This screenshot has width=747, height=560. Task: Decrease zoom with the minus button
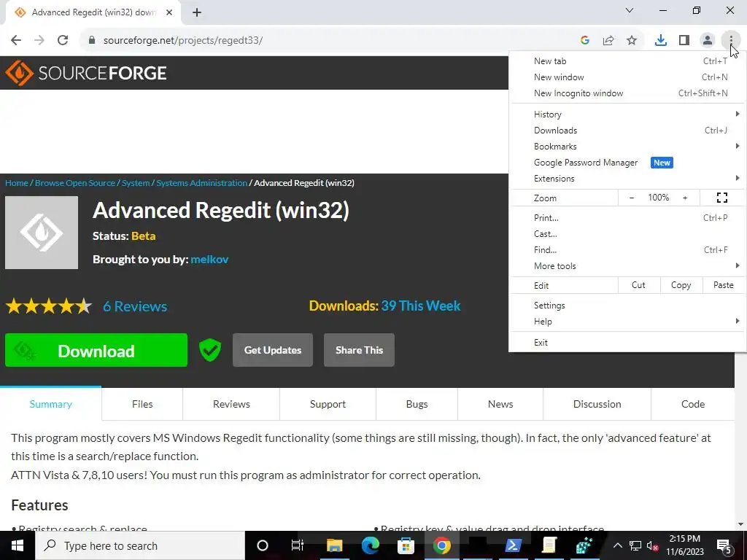click(632, 198)
